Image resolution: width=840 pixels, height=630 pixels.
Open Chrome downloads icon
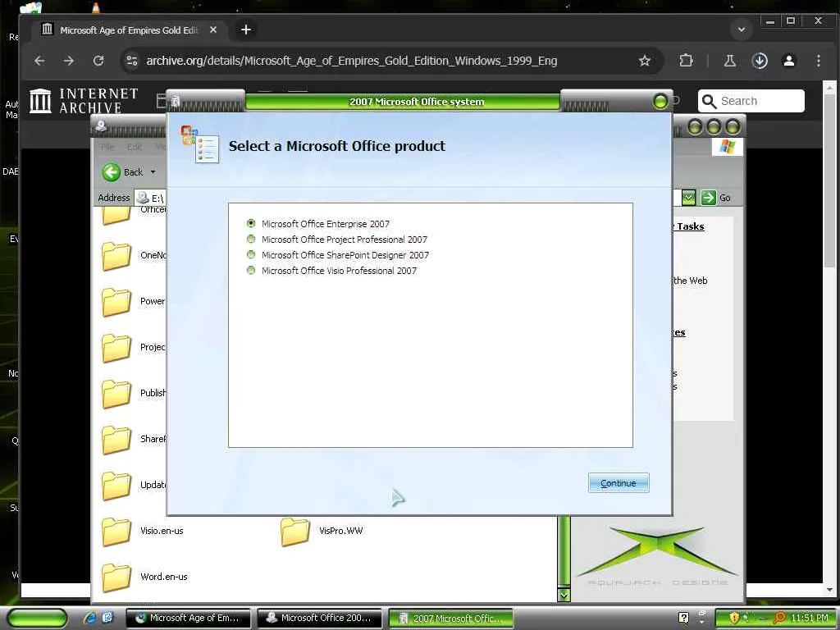[760, 61]
